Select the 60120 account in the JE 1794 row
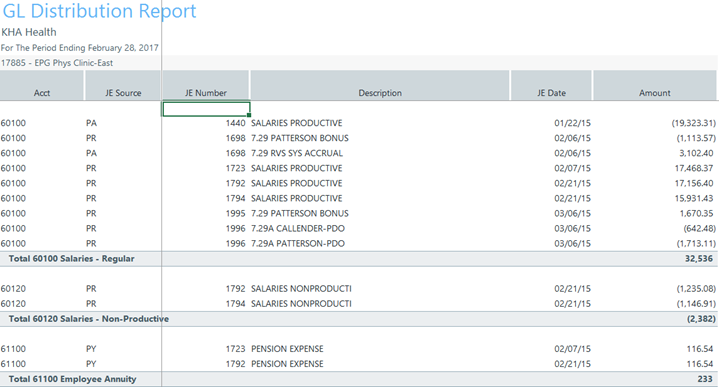The width and height of the screenshot is (719, 387). tap(13, 304)
